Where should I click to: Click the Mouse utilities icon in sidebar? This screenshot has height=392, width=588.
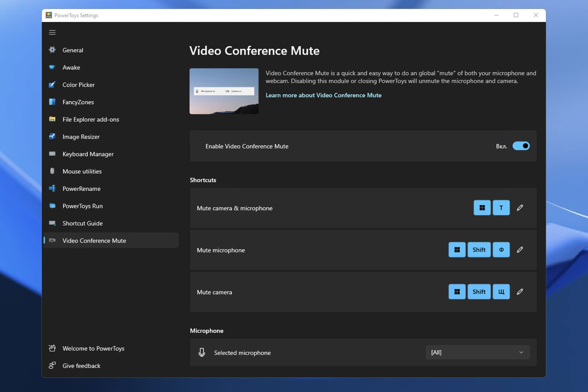(52, 171)
